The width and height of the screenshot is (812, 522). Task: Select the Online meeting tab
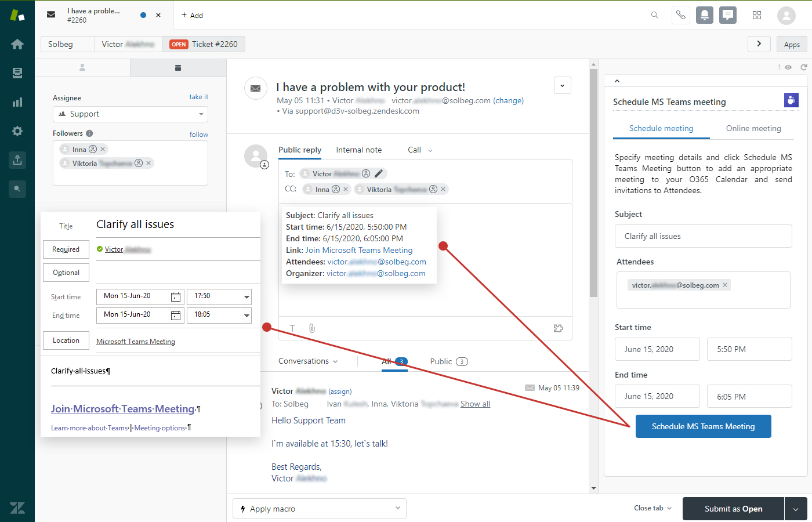pyautogui.click(x=753, y=129)
